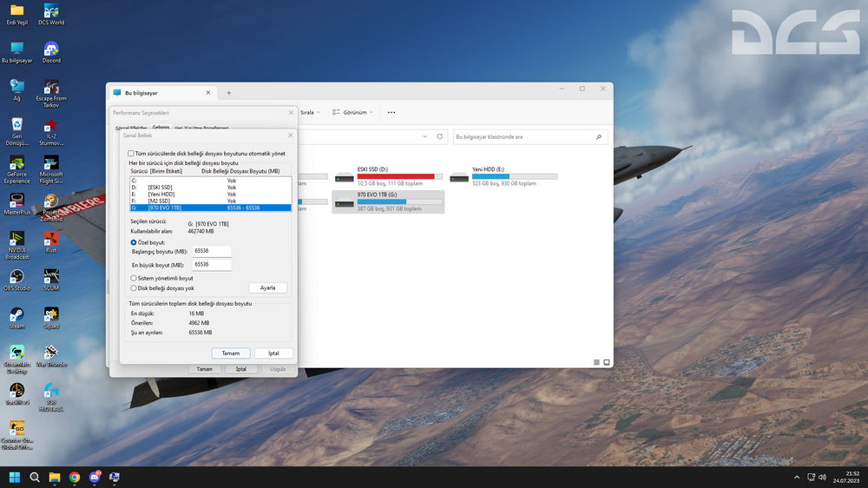868x488 pixels.
Task: Select Steam desktop shortcut
Action: click(x=17, y=319)
